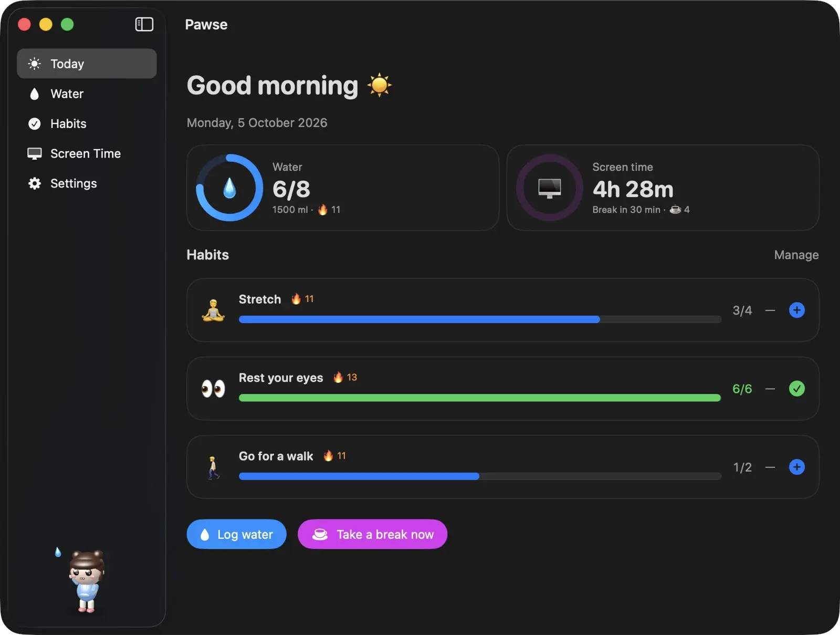Click the '1500 ml' label

tap(290, 210)
